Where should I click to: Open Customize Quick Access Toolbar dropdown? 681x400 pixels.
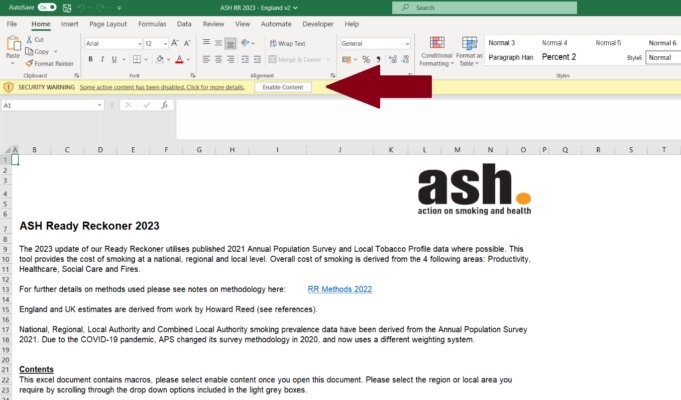pos(119,8)
